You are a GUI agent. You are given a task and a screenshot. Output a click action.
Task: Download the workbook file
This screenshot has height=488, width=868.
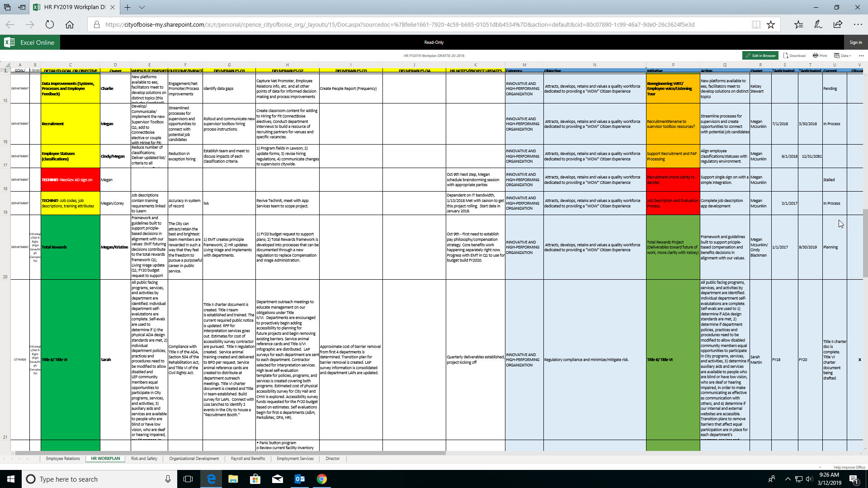point(794,56)
